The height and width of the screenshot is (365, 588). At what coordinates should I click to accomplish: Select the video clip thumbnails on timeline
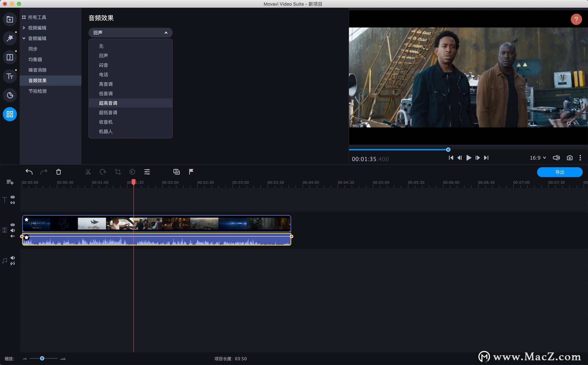pos(156,224)
